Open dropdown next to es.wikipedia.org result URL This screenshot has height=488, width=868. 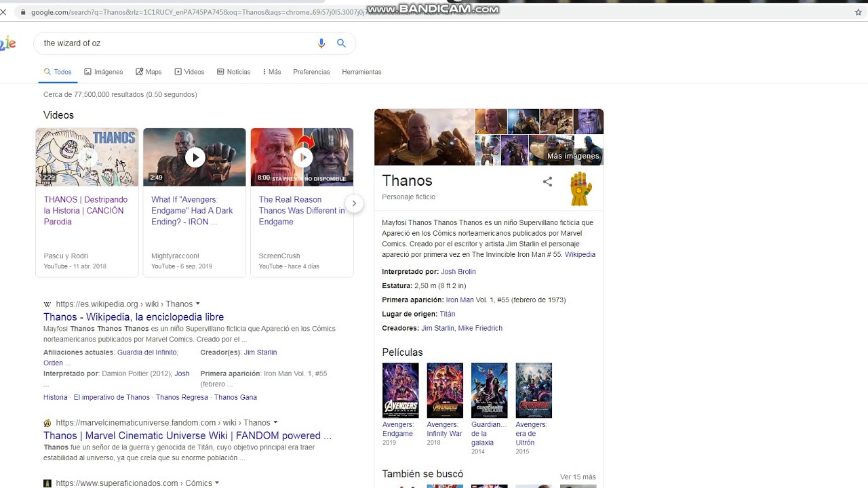click(198, 304)
